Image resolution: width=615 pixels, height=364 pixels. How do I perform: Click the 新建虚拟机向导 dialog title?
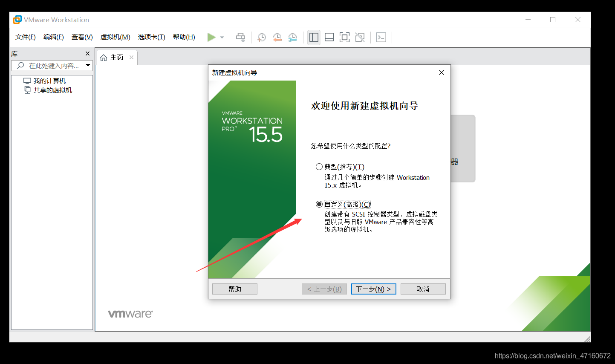(234, 72)
